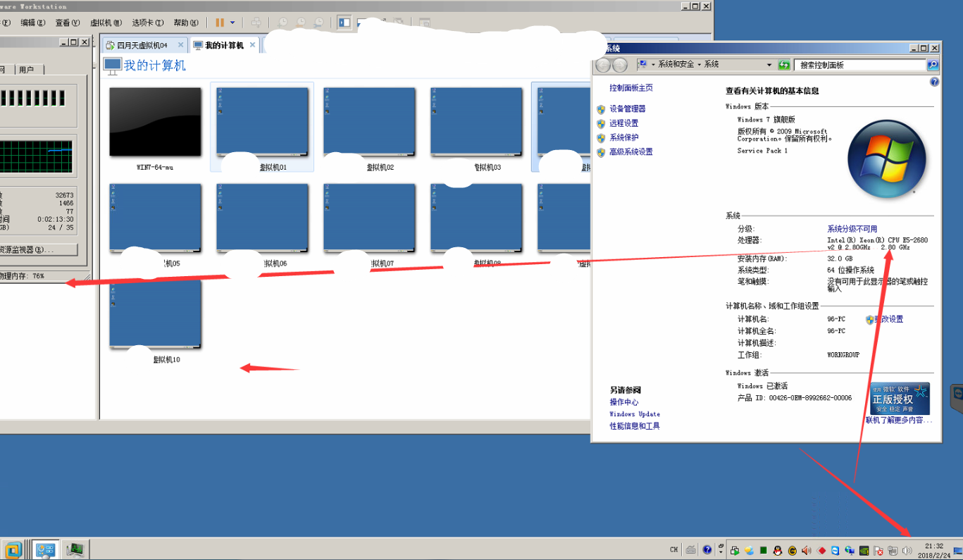Click the 正版授权 genuine software badge
Screen dimensions: 963x560
900,399
